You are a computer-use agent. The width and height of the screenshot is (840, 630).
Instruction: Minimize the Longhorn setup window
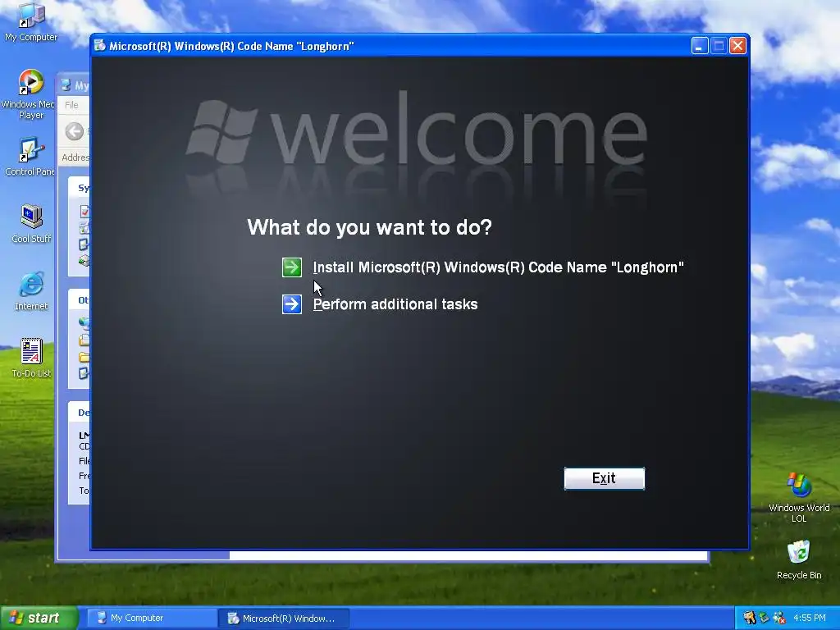click(700, 46)
